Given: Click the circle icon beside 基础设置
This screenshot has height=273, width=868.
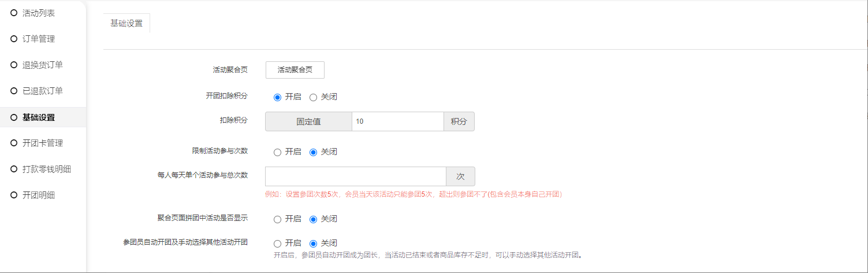Looking at the screenshot, I should (14, 117).
